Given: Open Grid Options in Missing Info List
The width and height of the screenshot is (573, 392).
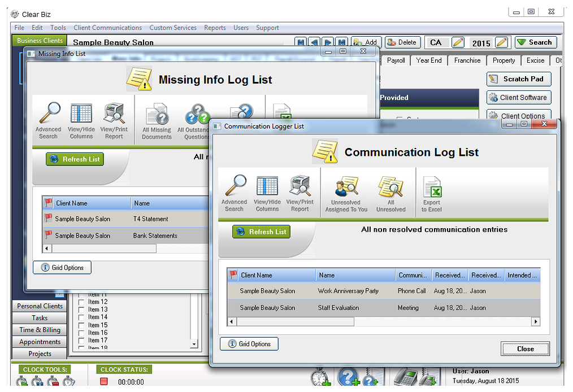Looking at the screenshot, I should coord(62,267).
